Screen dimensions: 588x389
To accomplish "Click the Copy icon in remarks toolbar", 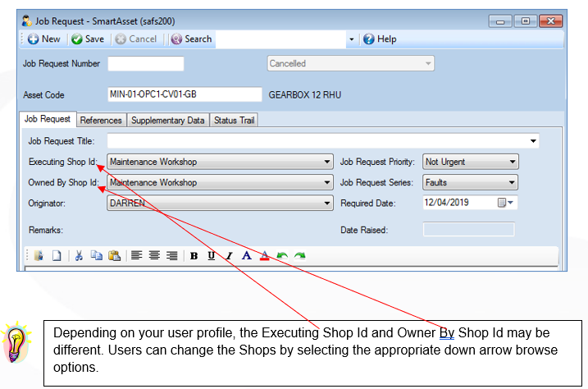I will click(97, 255).
